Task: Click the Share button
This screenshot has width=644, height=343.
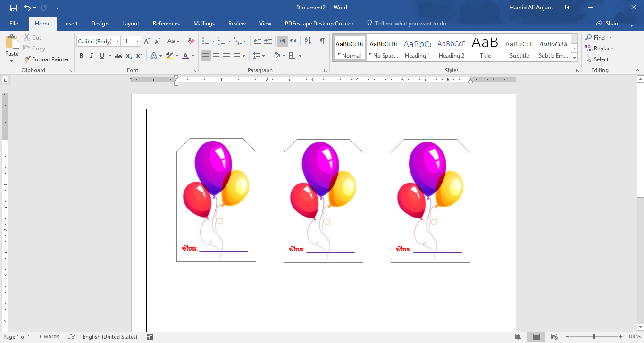Action: pyautogui.click(x=607, y=23)
